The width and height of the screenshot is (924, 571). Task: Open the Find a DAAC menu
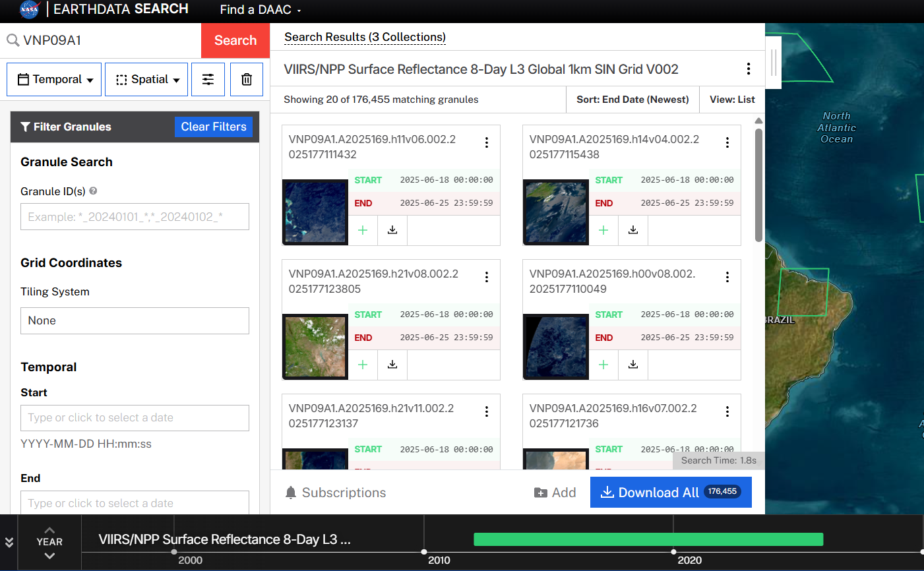pyautogui.click(x=261, y=9)
